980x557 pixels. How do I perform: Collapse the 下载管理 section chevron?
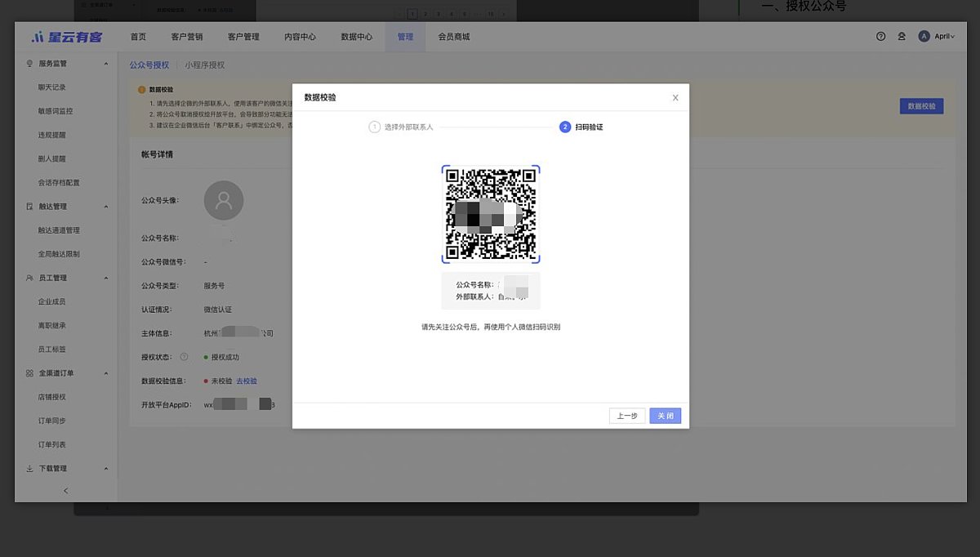105,469
